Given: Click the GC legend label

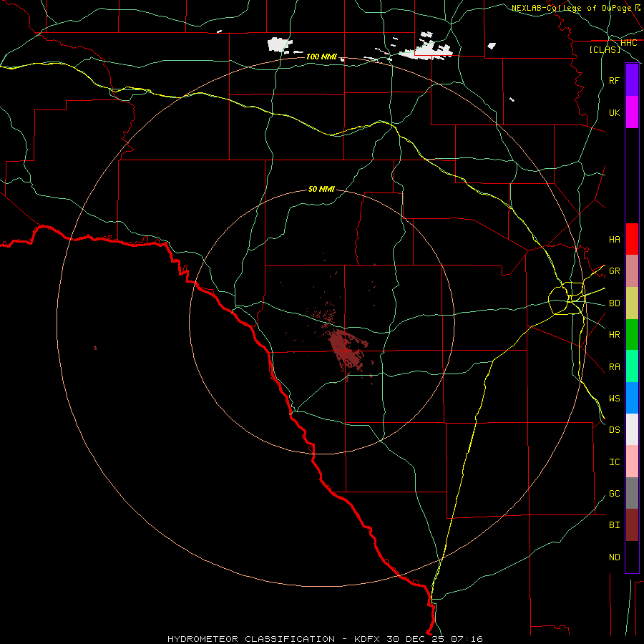Looking at the screenshot, I should 614,493.
